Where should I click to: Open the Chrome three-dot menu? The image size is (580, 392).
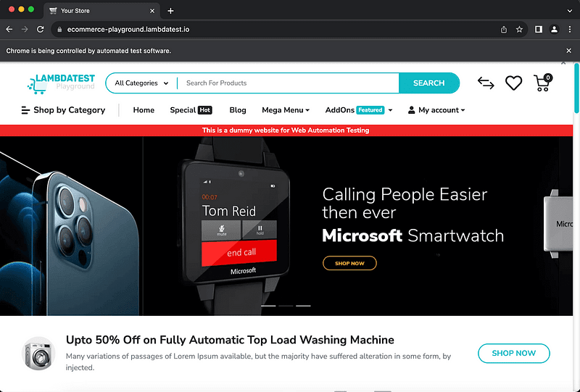pos(570,29)
